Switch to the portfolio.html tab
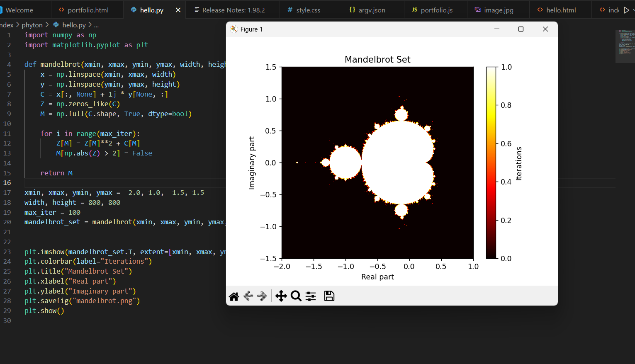Image resolution: width=635 pixels, height=364 pixels. (x=88, y=10)
